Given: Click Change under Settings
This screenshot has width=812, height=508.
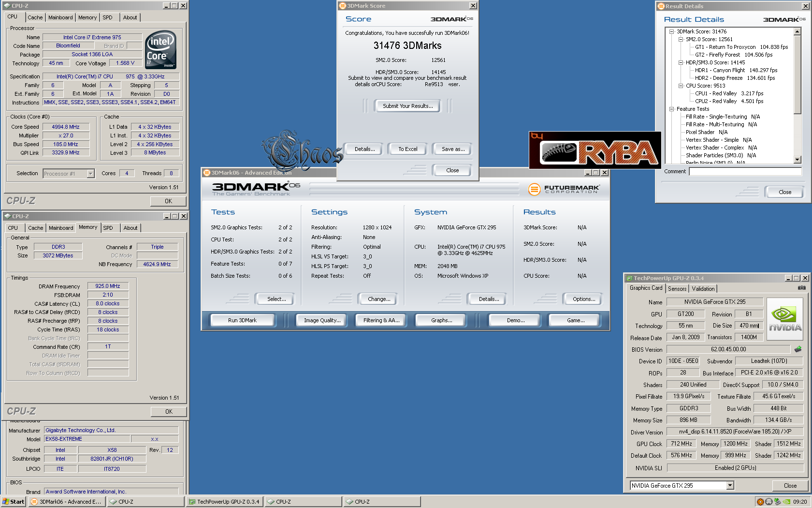Looking at the screenshot, I should (x=378, y=299).
